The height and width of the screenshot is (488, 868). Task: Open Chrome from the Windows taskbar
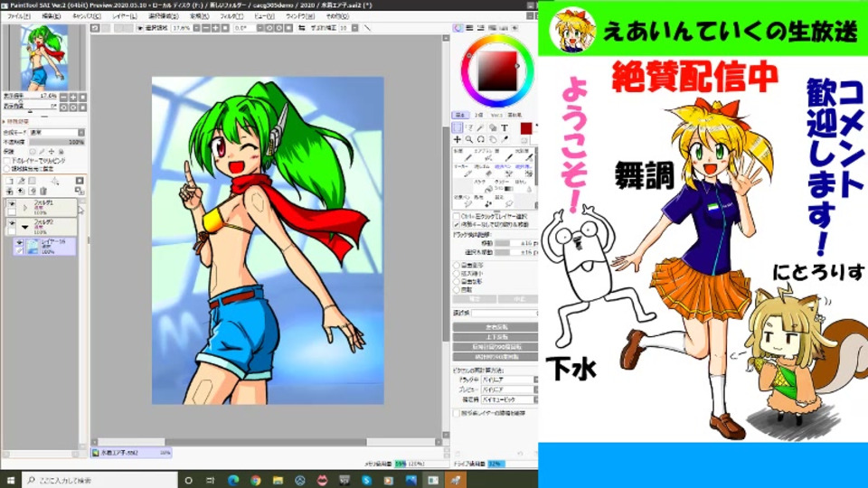[x=256, y=480]
